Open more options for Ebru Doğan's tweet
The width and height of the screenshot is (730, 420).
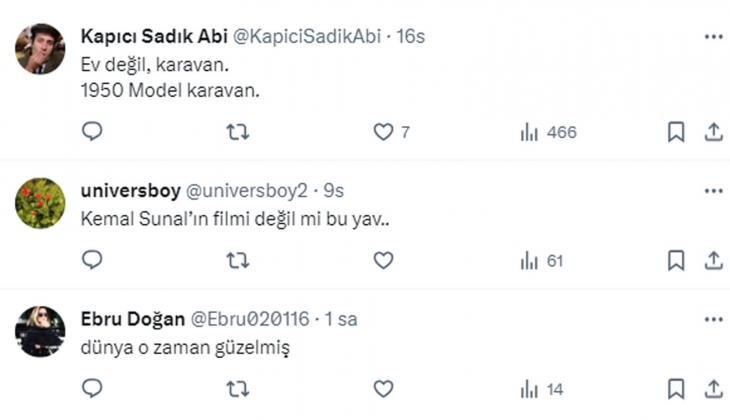click(x=713, y=319)
